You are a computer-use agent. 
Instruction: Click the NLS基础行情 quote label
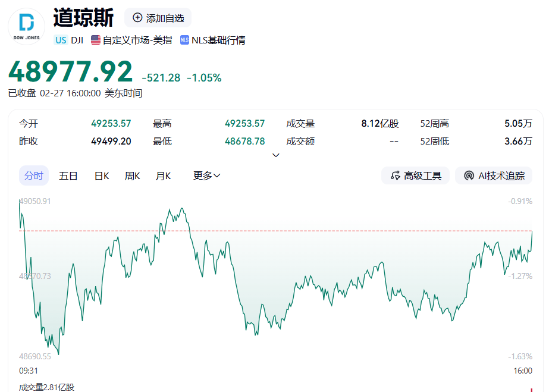tap(218, 40)
